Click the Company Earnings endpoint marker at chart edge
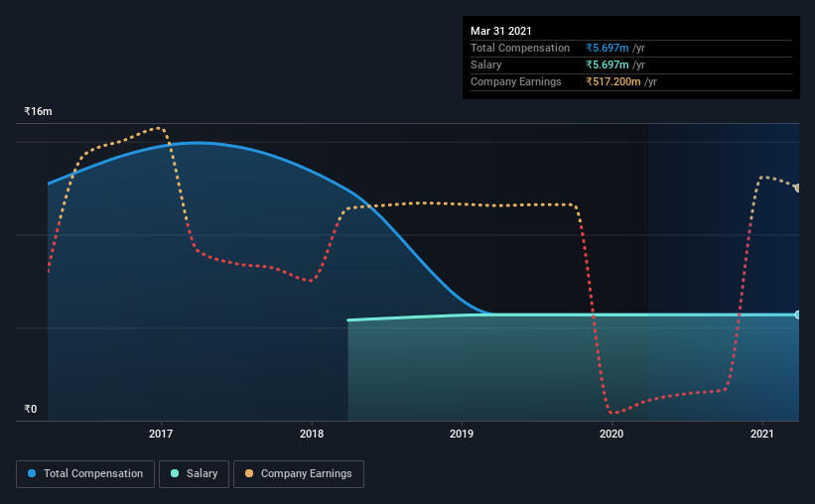 [797, 189]
